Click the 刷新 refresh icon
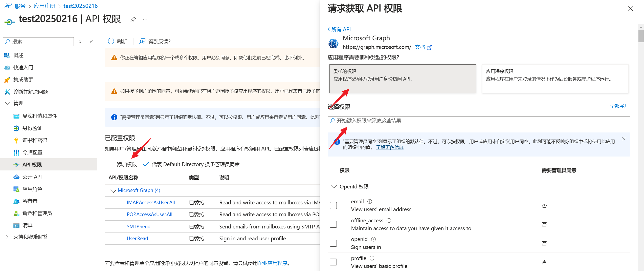 tap(111, 41)
